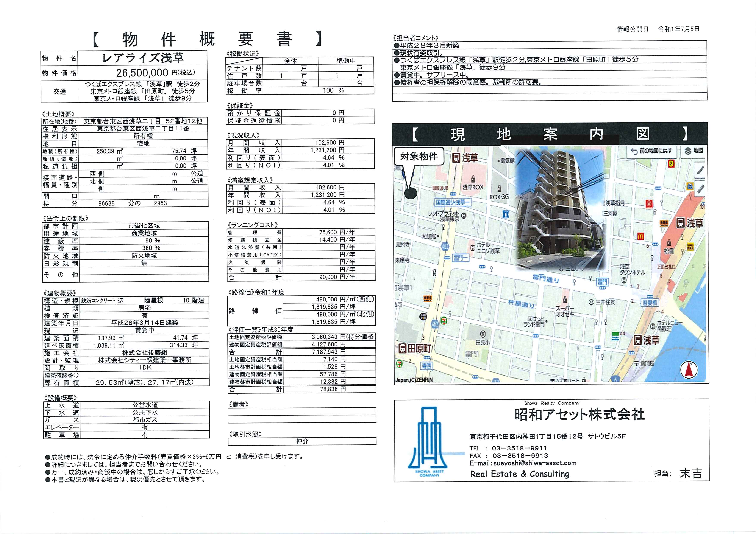The height and width of the screenshot is (534, 756).
Task: Click the price 26,500,000 円
Action: pos(156,73)
